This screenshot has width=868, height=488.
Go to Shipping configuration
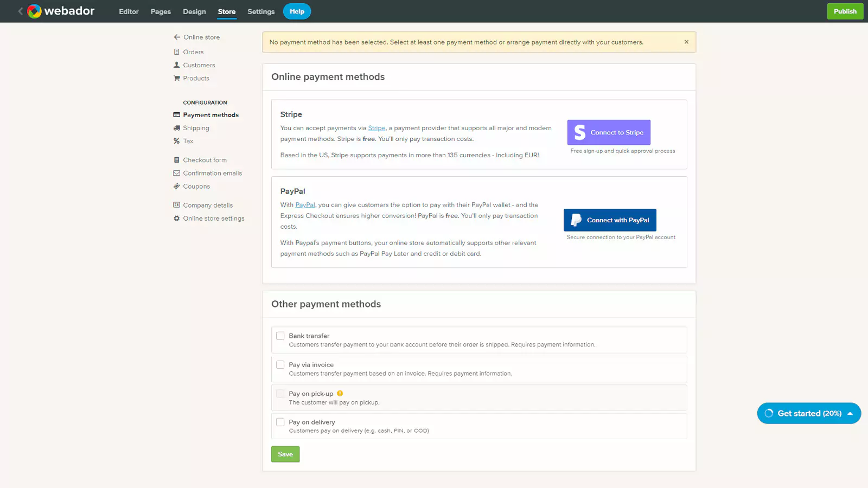click(196, 128)
